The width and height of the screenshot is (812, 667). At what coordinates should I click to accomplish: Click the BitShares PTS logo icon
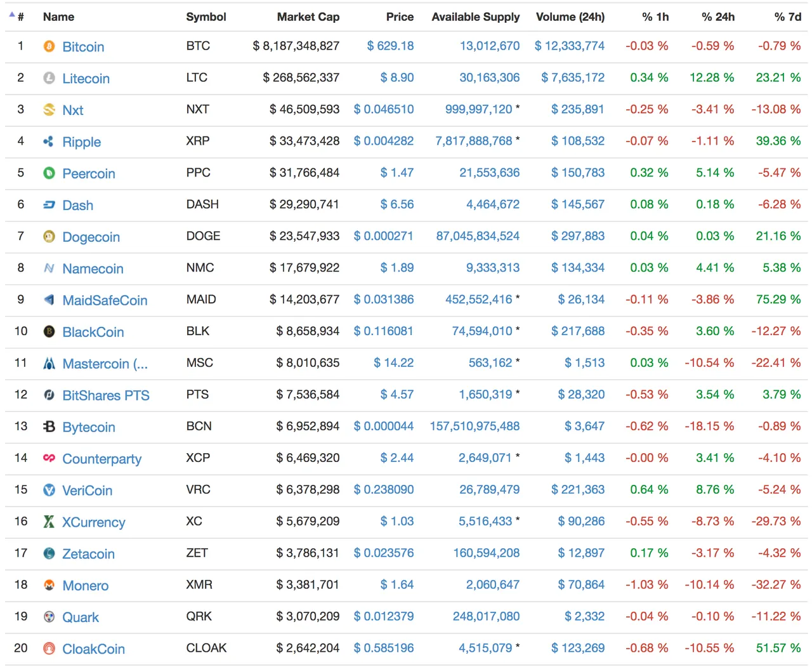(x=49, y=395)
